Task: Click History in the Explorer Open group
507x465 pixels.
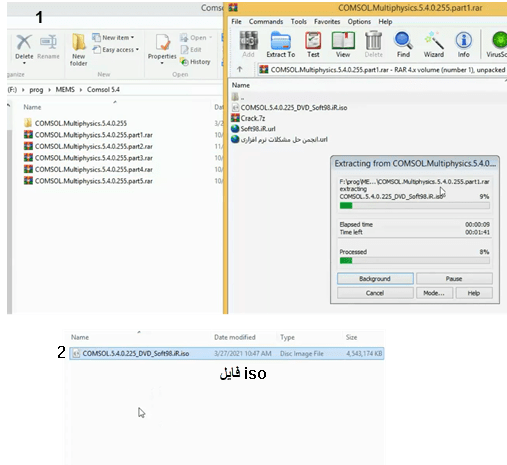Action: pos(195,62)
